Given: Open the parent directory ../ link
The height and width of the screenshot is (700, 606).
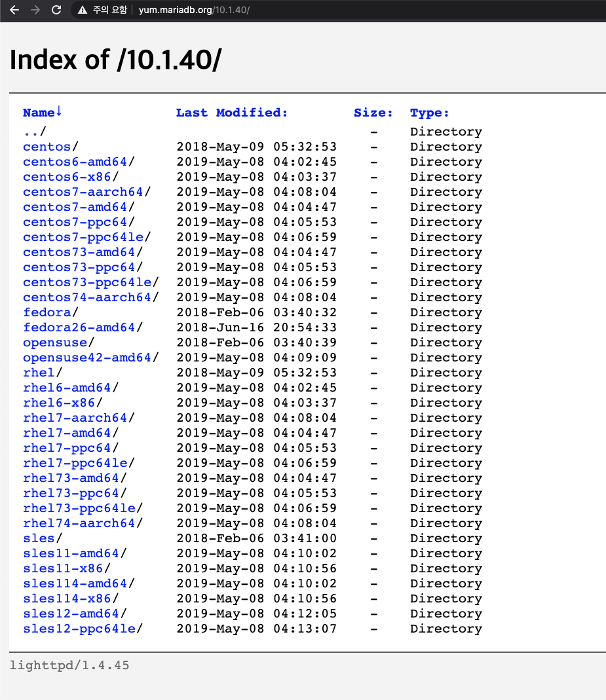Looking at the screenshot, I should (35, 132).
